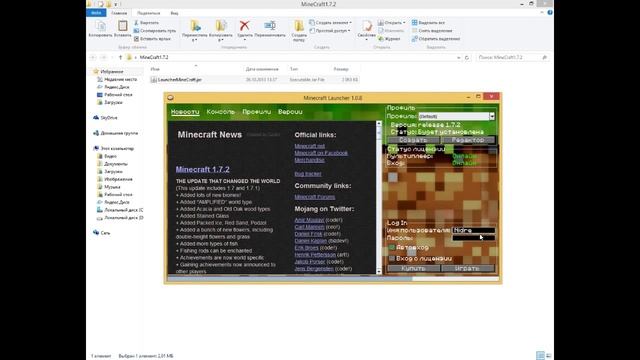Select the Консоль tab in Minecraft Launcher
Image resolution: width=640 pixels, height=360 pixels.
coord(220,112)
